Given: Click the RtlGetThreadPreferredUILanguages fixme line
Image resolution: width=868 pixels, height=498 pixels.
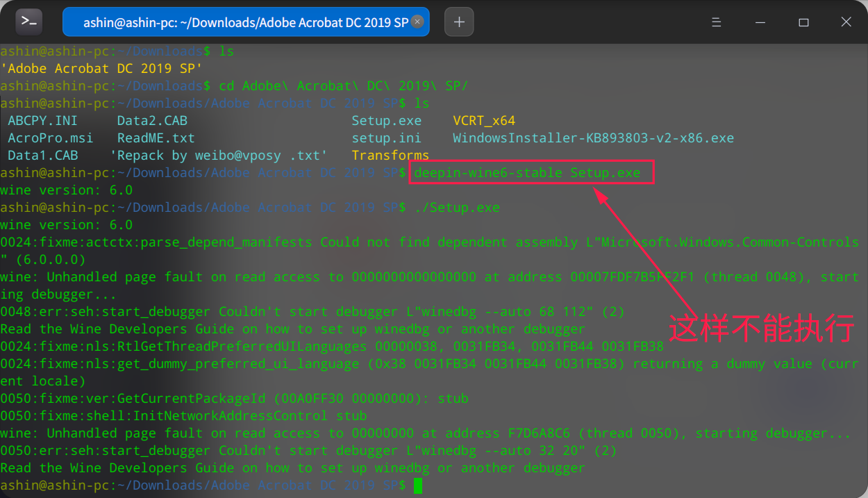Looking at the screenshot, I should click(x=332, y=347).
